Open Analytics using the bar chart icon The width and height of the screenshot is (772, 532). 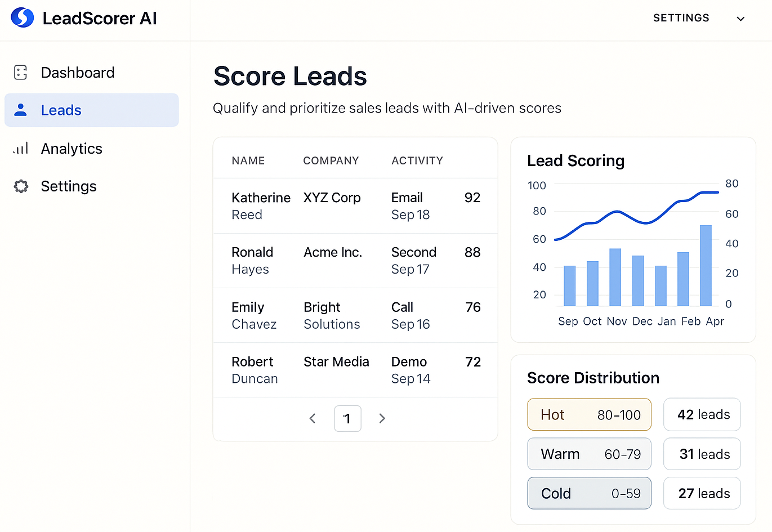point(20,148)
